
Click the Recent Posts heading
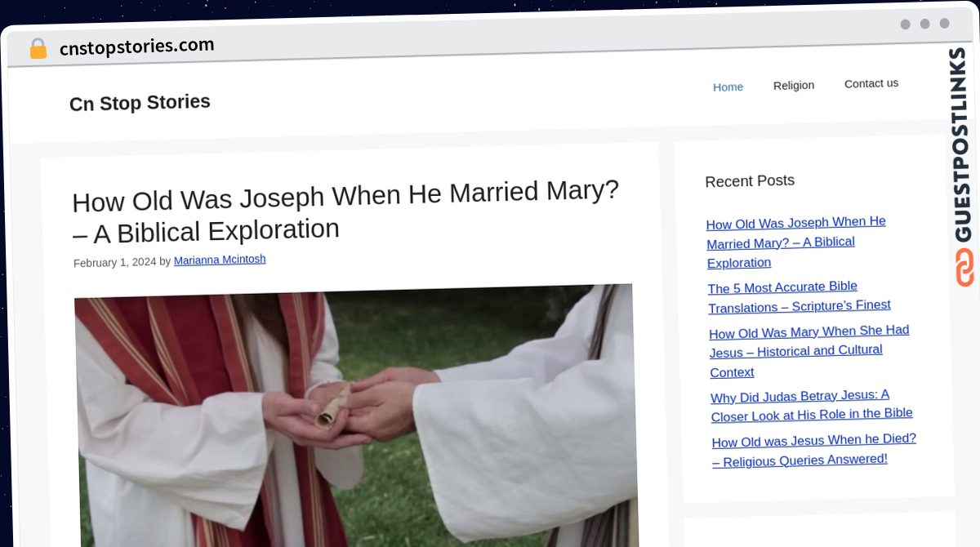click(750, 180)
